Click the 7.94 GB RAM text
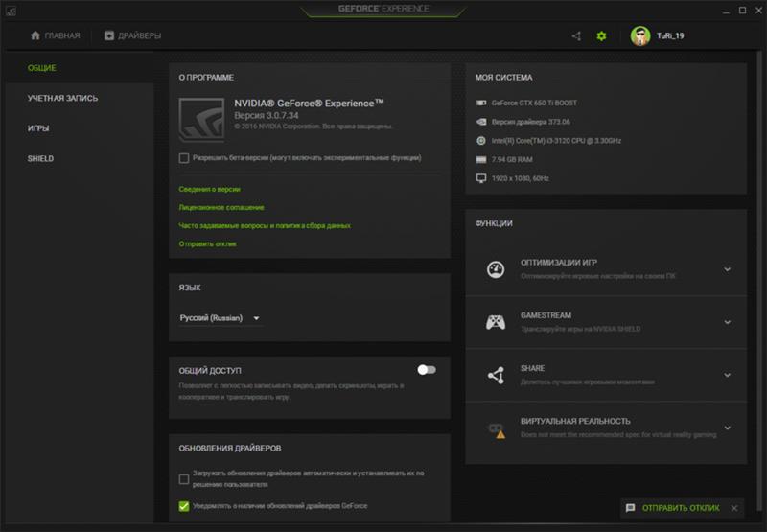767x532 pixels. [512, 159]
